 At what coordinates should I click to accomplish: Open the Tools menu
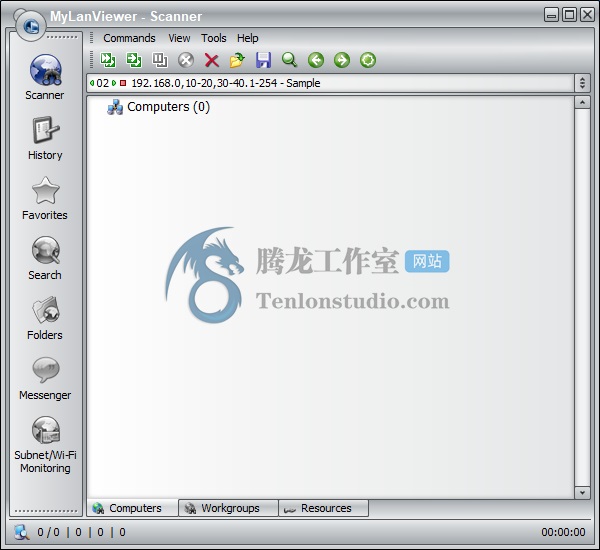pos(214,38)
